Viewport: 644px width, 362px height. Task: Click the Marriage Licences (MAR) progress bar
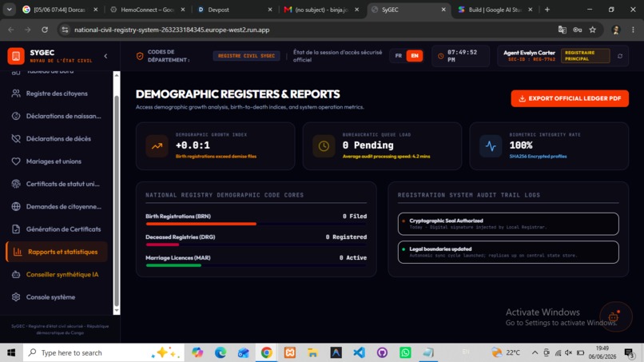coord(256,265)
